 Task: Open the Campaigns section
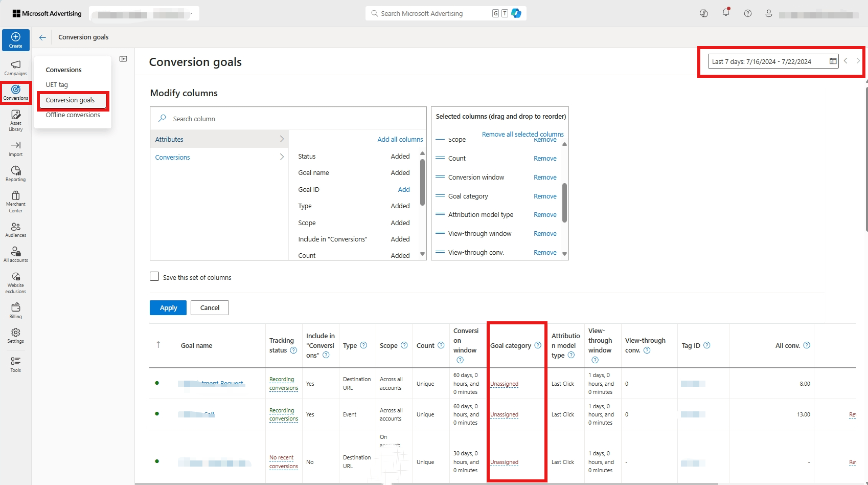(15, 68)
